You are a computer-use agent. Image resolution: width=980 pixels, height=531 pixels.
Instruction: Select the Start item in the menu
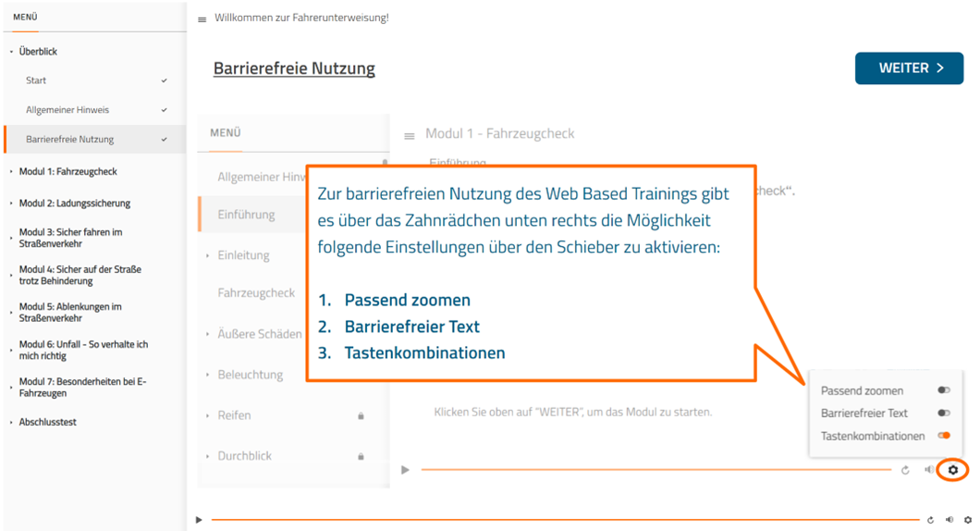click(36, 80)
